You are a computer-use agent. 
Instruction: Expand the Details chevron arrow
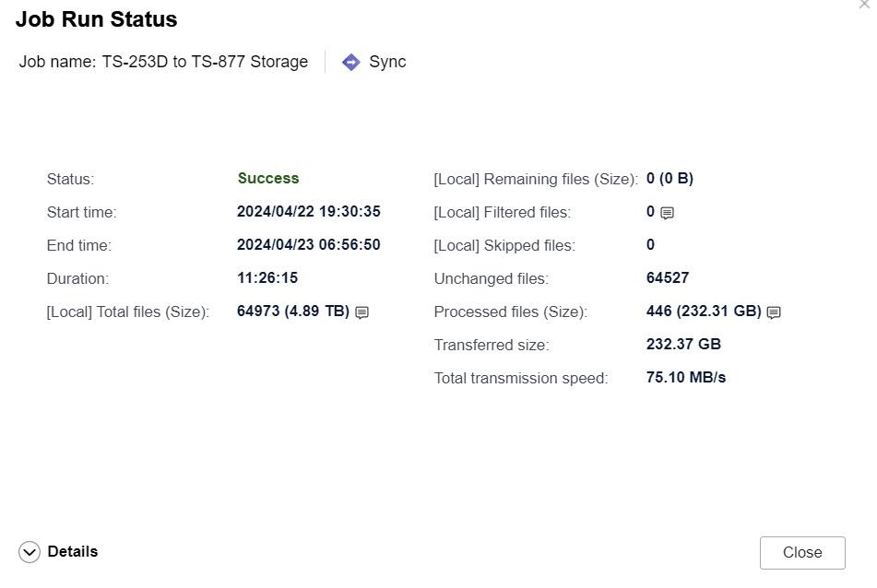pos(30,552)
